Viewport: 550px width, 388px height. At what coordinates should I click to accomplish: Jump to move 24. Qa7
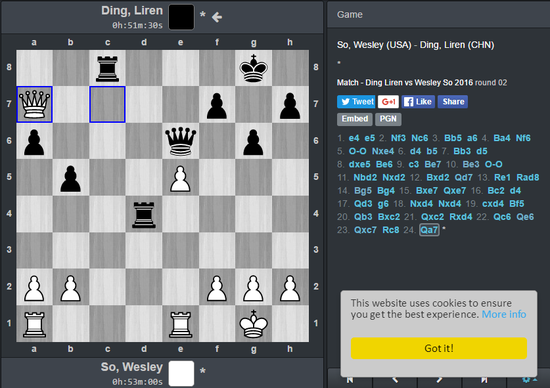coord(429,230)
